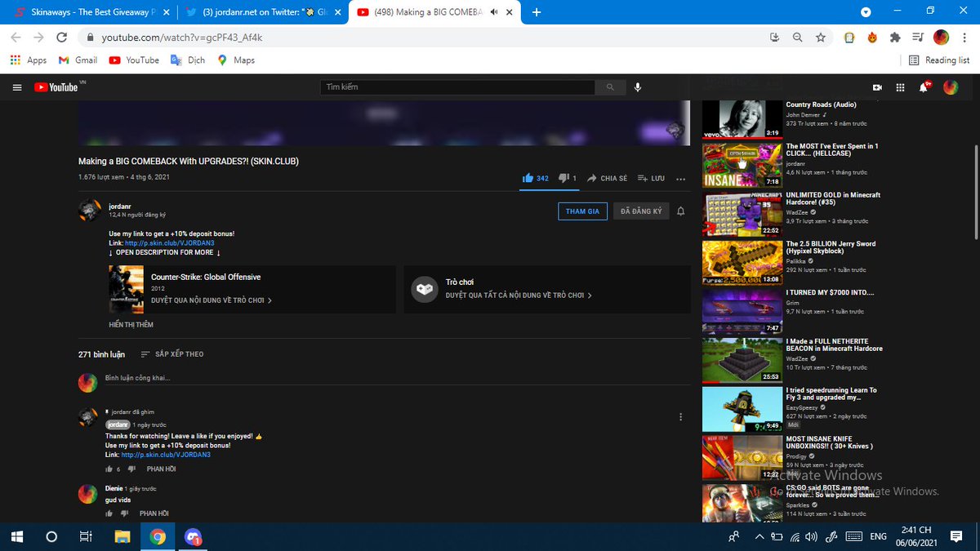980x551 pixels.
Task: Reply to Dienie's comment
Action: tap(154, 513)
